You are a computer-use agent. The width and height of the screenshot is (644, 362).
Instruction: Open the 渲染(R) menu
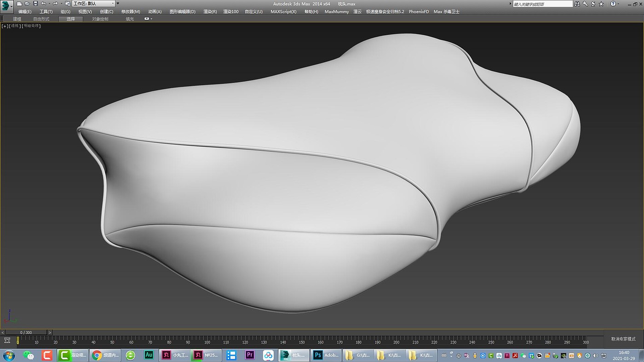pos(210,11)
